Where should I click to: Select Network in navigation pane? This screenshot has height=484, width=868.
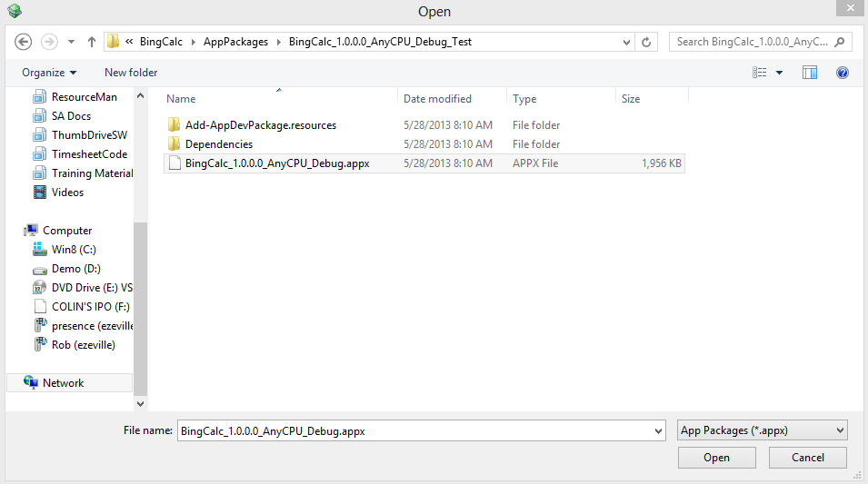(69, 383)
